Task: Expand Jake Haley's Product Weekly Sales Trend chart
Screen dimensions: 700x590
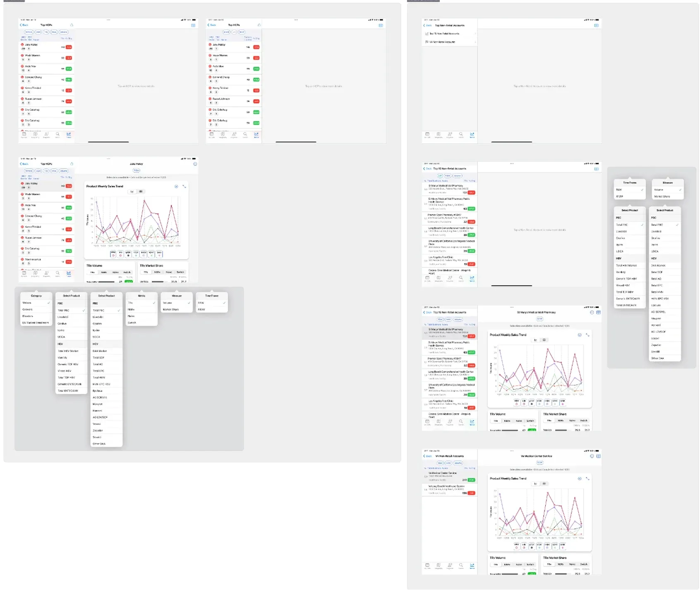Action: point(184,186)
